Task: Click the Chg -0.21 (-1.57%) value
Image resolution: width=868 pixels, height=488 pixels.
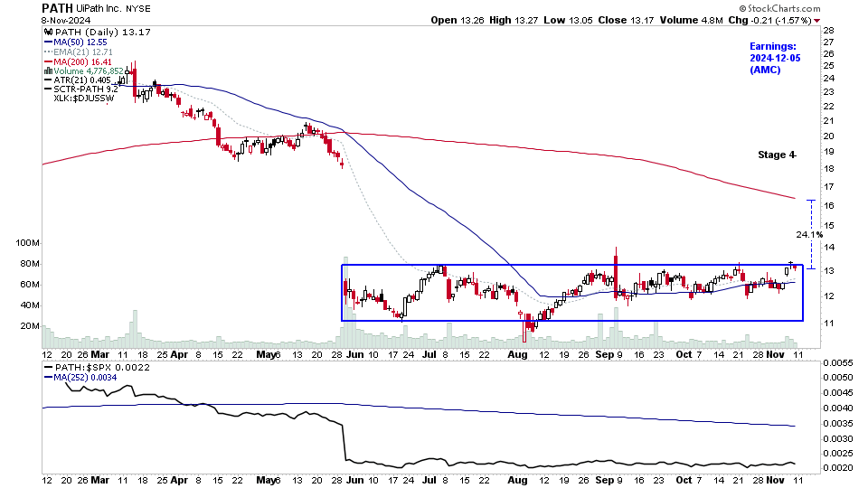Action: point(770,20)
